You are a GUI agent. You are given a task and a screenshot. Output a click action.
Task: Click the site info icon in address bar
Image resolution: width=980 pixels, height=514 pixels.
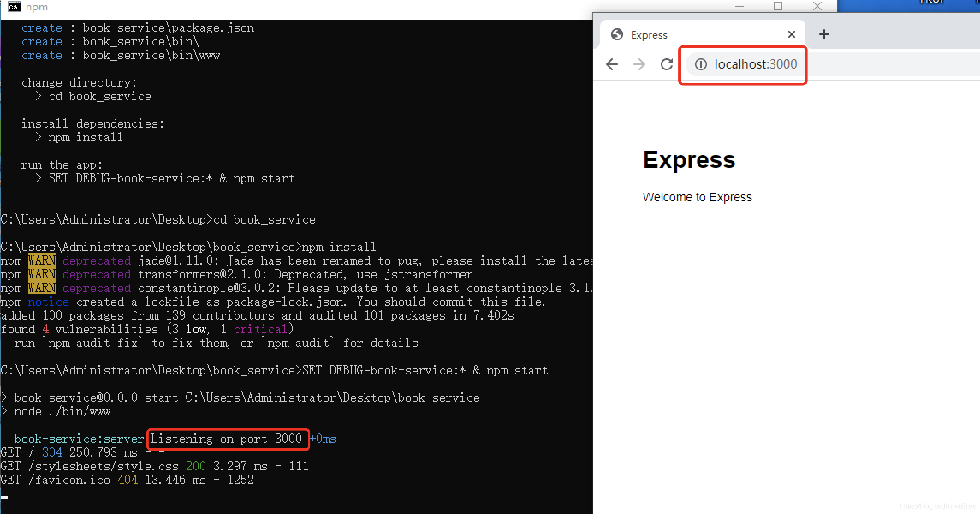click(x=701, y=64)
